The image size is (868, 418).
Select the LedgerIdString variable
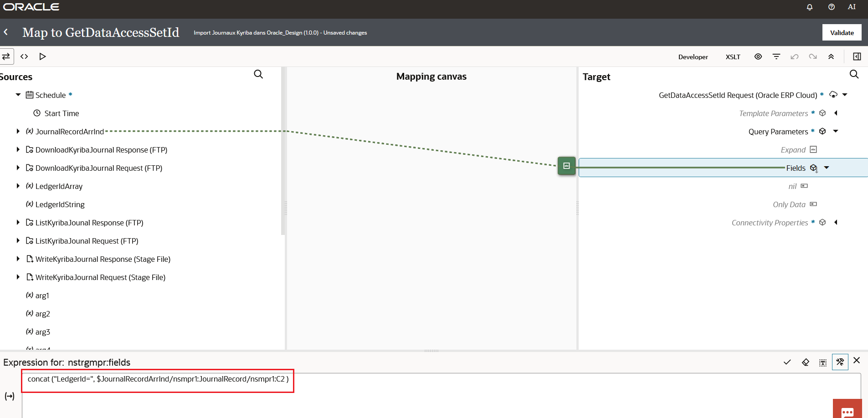tap(60, 204)
